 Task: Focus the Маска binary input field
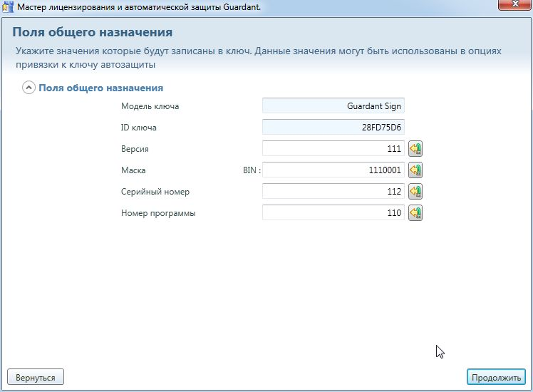pos(333,170)
